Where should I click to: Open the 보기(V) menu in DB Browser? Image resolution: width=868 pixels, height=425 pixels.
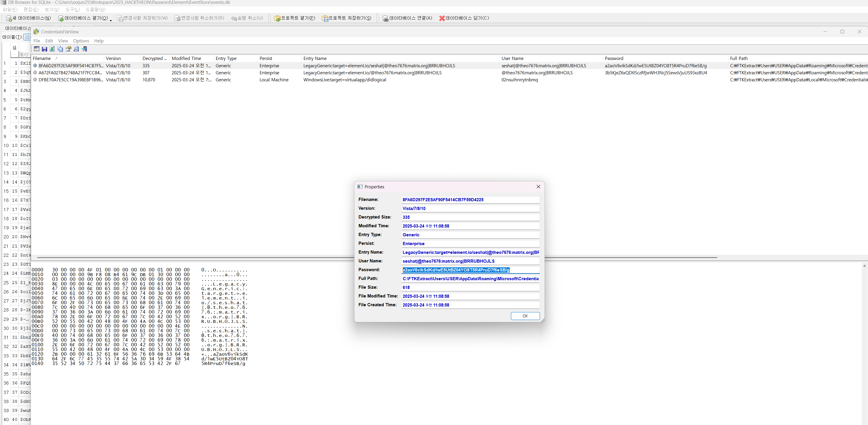point(52,9)
